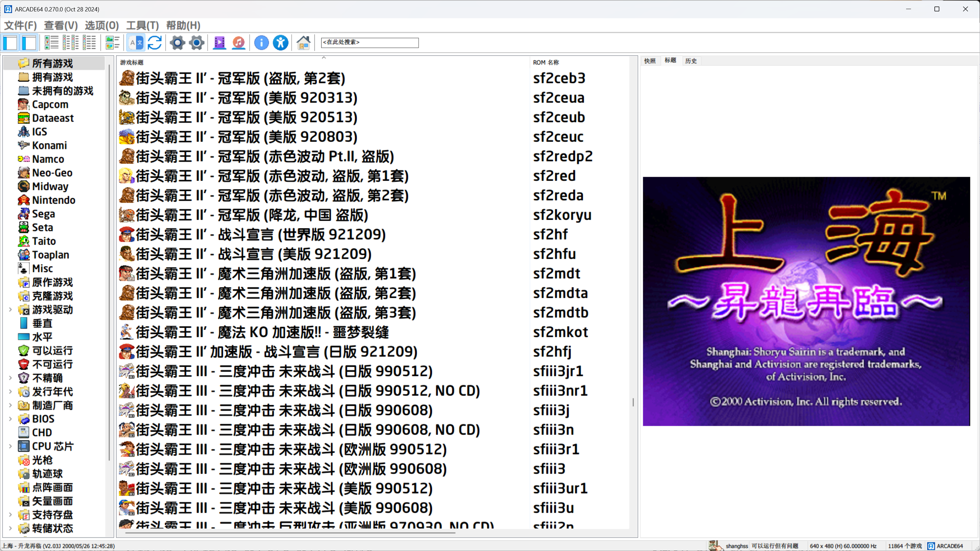Select game row with ROM sf2mkot

pyautogui.click(x=373, y=332)
